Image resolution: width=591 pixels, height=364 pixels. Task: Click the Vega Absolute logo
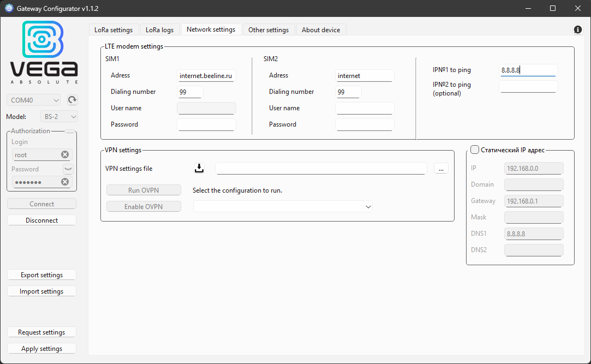(x=44, y=51)
